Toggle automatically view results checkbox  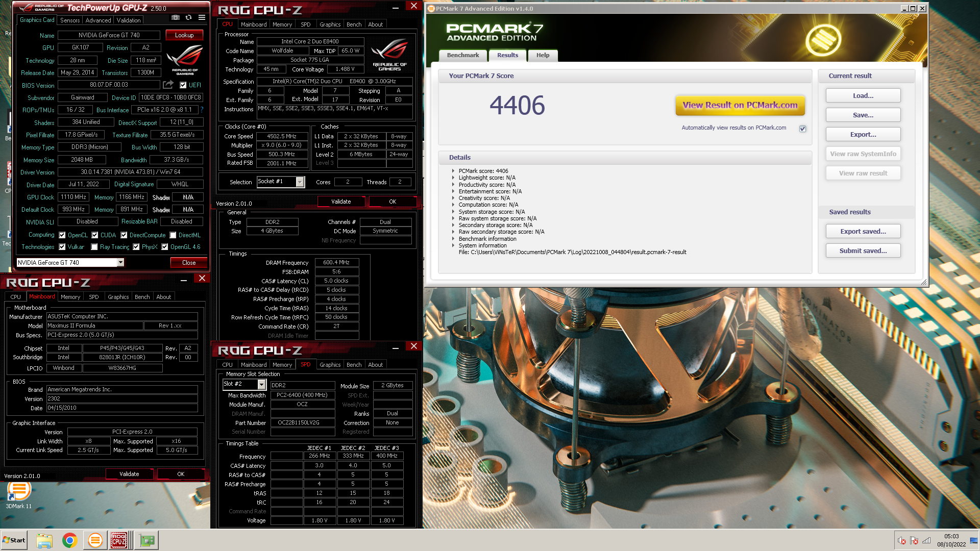[x=803, y=129]
